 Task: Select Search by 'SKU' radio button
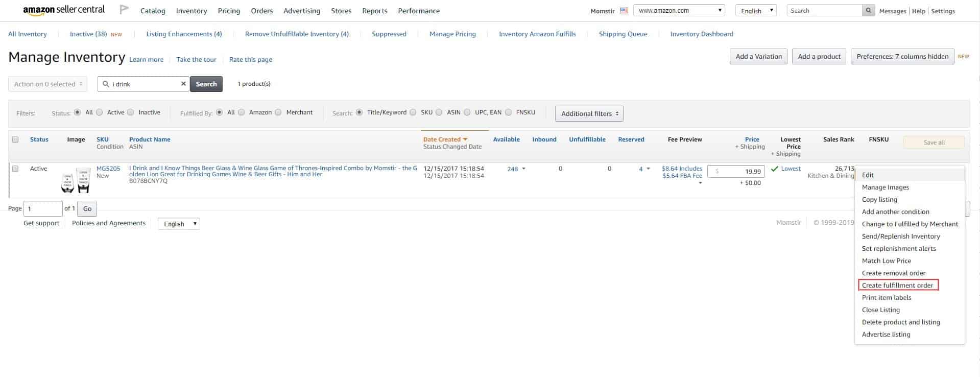[x=413, y=112]
